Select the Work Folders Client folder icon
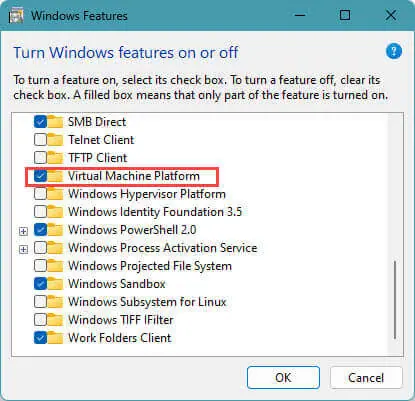The width and height of the screenshot is (415, 401). click(55, 338)
